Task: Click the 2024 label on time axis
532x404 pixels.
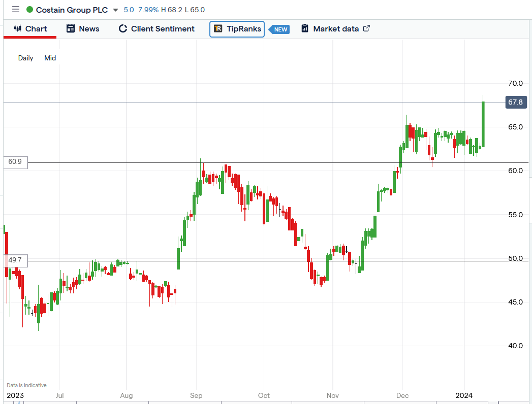Action: pyautogui.click(x=464, y=395)
